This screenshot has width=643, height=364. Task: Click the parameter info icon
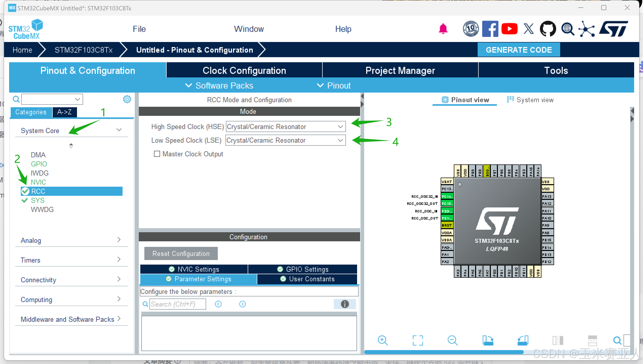click(x=345, y=304)
